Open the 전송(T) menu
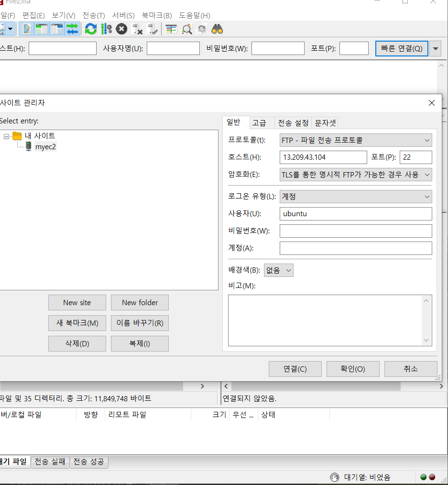Image resolution: width=448 pixels, height=485 pixels. pyautogui.click(x=94, y=15)
